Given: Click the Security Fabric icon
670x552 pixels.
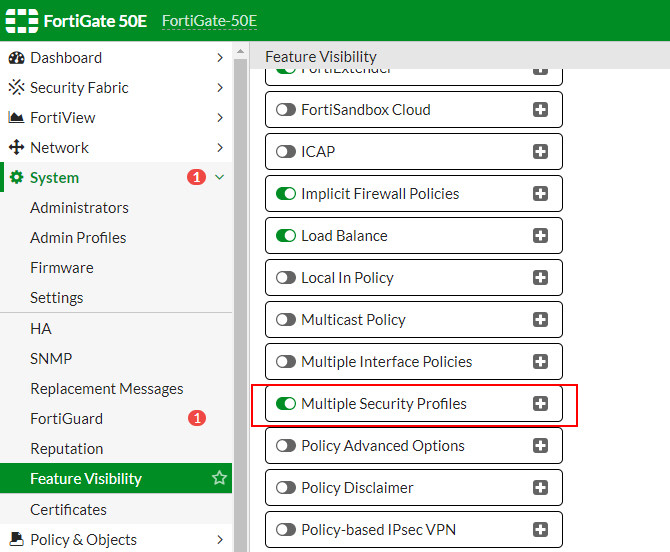Looking at the screenshot, I should click(16, 88).
